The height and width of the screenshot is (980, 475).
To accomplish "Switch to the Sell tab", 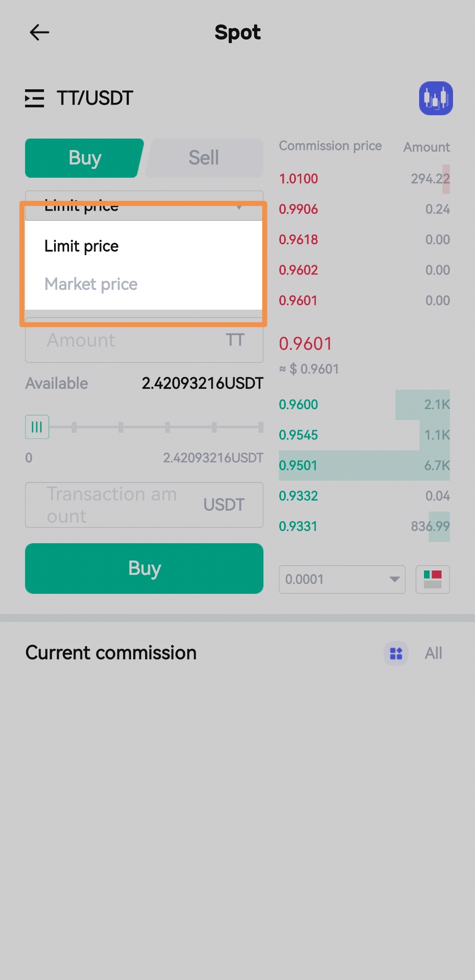I will tap(204, 158).
